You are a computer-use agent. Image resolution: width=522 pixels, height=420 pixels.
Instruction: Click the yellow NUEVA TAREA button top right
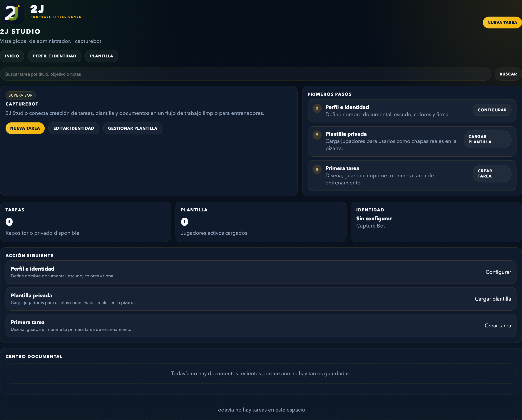502,22
